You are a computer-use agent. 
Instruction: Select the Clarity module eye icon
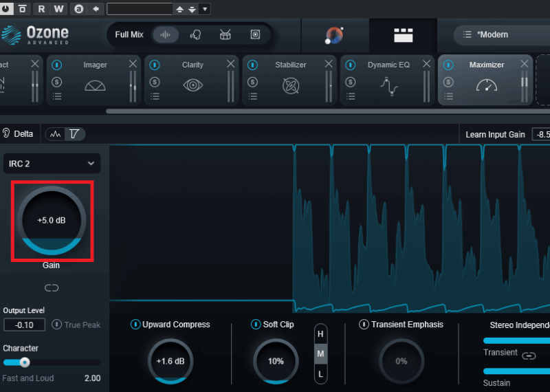tap(193, 85)
